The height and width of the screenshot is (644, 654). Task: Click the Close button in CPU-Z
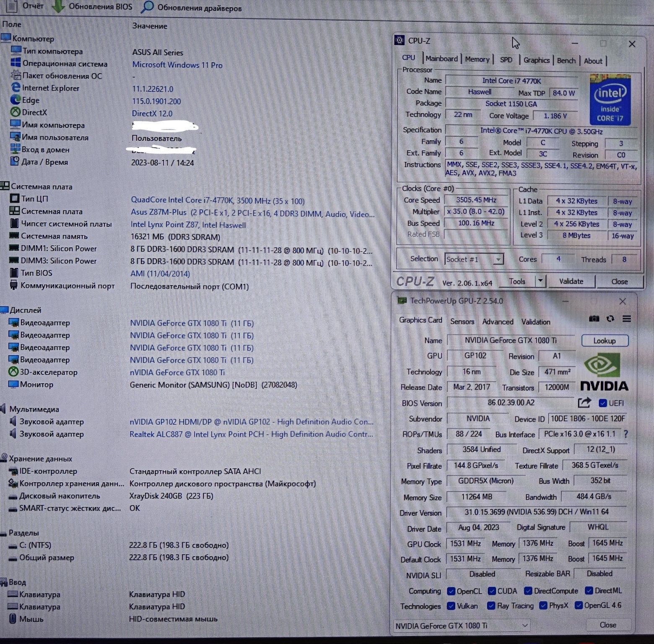(x=619, y=281)
